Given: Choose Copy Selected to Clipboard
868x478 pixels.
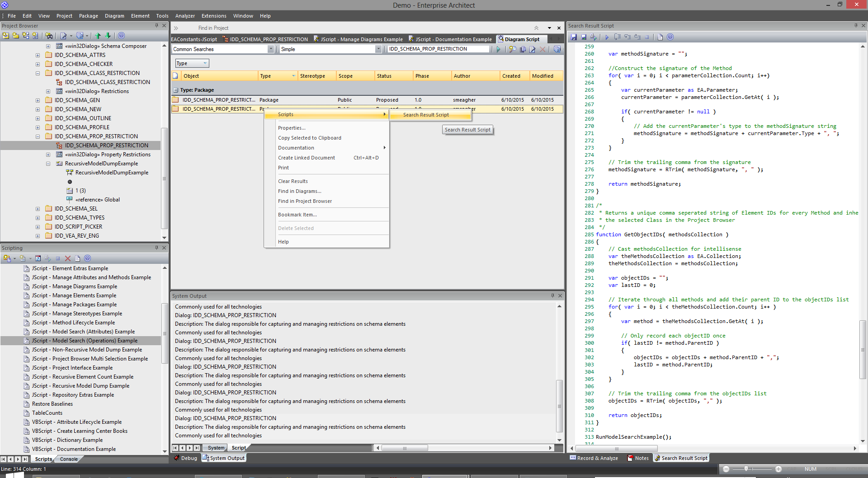Looking at the screenshot, I should point(309,138).
